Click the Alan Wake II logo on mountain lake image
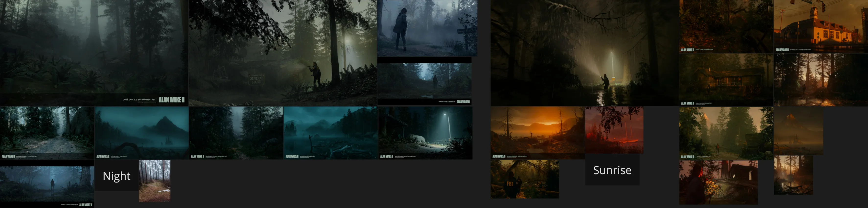The image size is (868, 208). 103,156
